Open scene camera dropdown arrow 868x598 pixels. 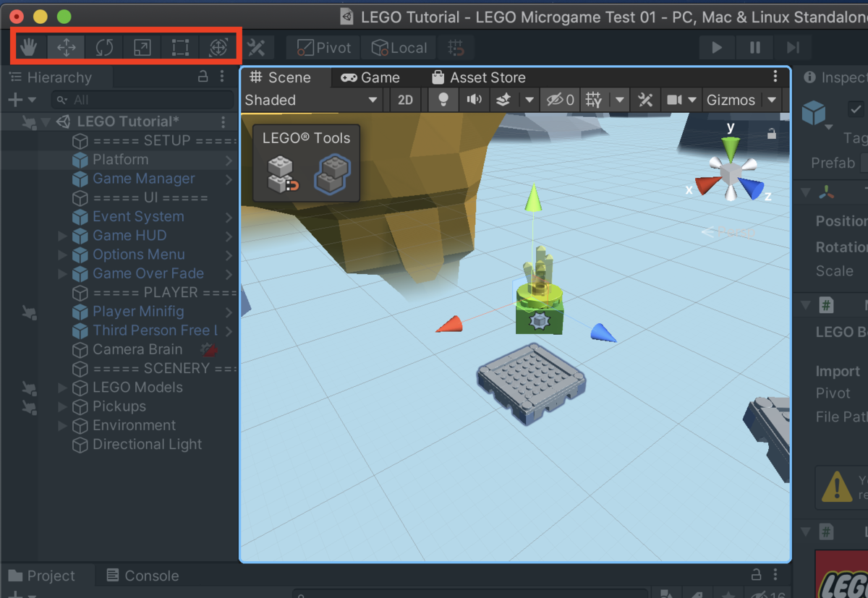(x=692, y=100)
